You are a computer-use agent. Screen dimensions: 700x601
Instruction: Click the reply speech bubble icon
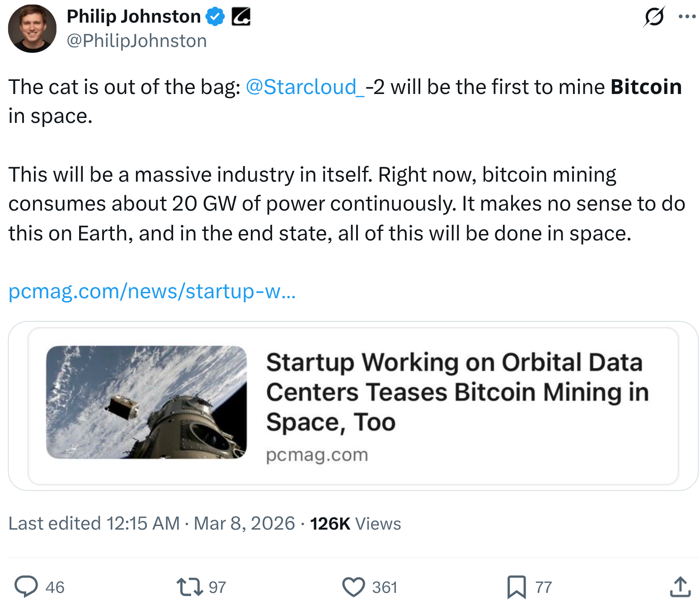26,587
